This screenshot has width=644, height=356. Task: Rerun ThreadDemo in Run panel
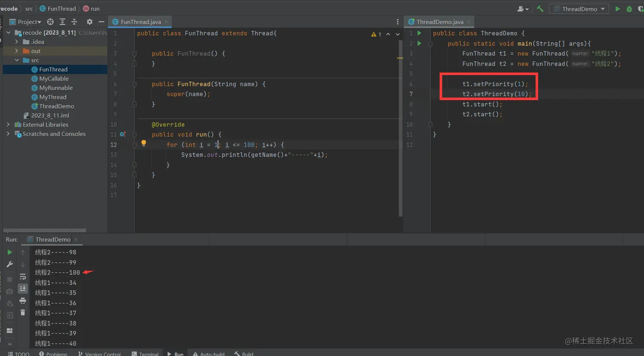(9, 252)
